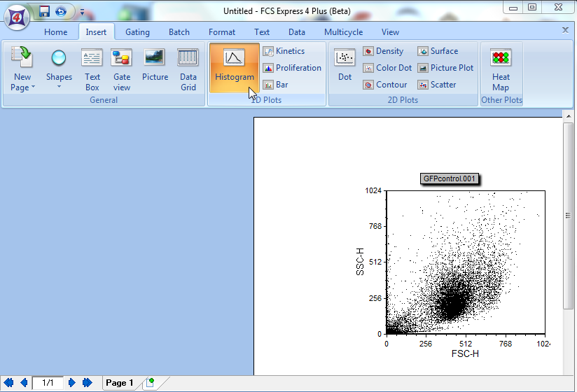Go to first page arrow
The width and height of the screenshot is (577, 392).
tap(8, 383)
